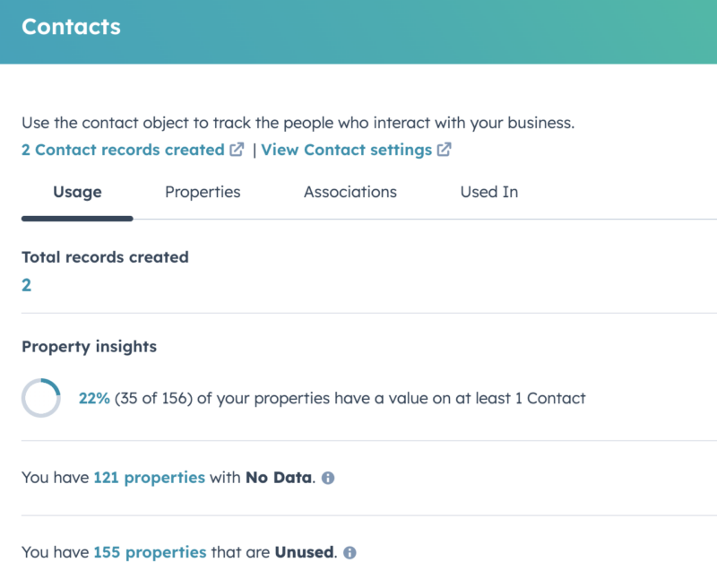
Task: Click external-link icon after Contact records created
Action: [237, 151]
